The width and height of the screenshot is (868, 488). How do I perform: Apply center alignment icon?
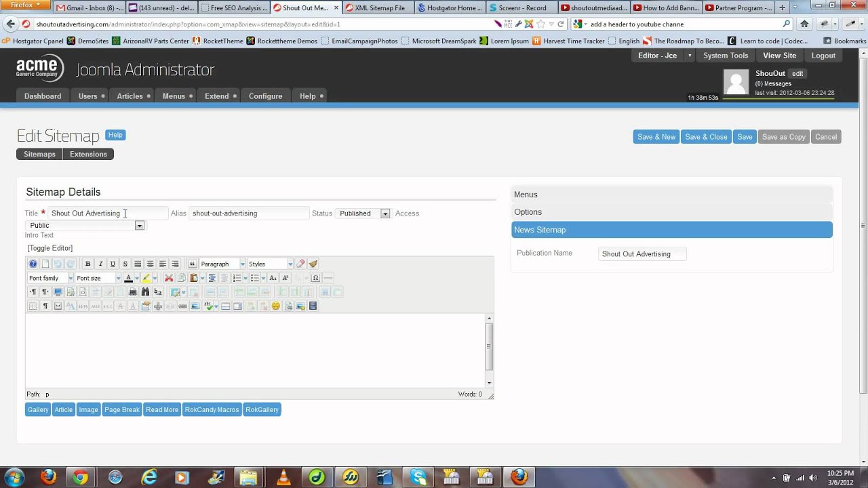click(x=151, y=264)
